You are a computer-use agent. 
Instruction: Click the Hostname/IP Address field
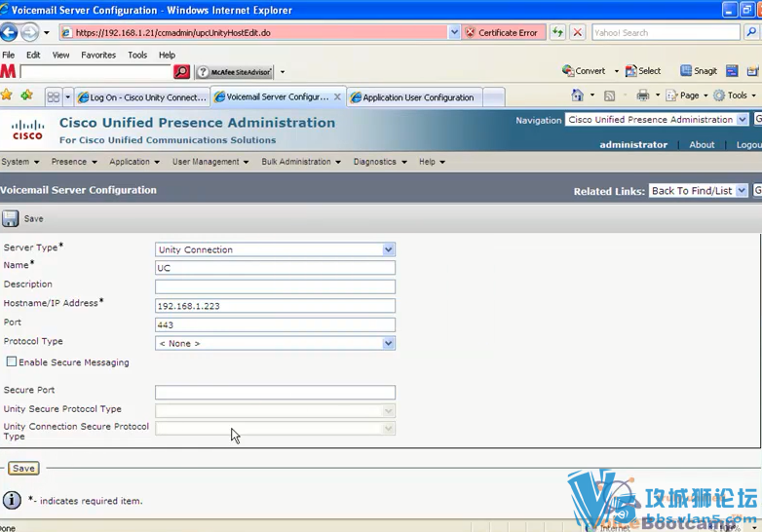click(x=275, y=306)
